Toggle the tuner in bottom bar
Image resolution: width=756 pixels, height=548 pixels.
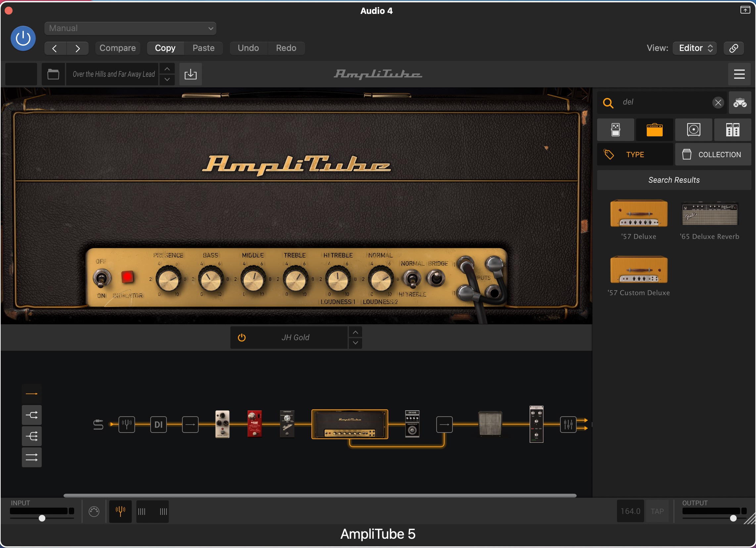pos(120,511)
